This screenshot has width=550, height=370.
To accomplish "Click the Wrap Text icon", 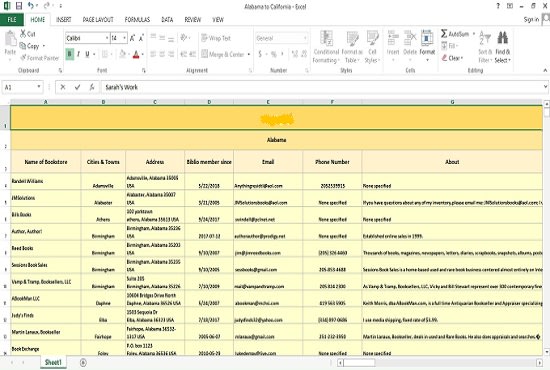I will coord(204,38).
